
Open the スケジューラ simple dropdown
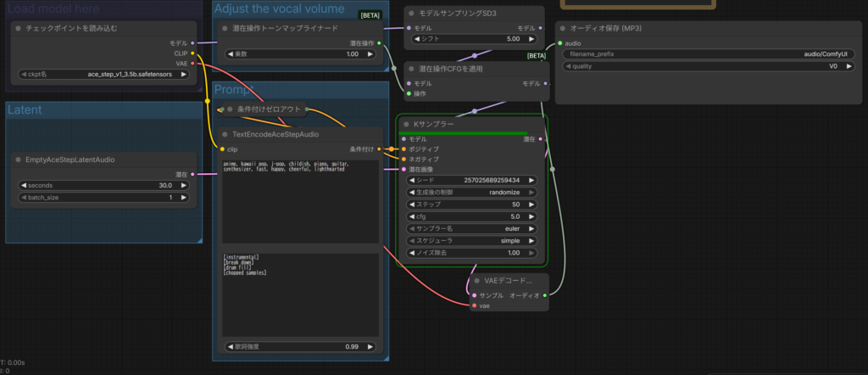click(x=471, y=240)
